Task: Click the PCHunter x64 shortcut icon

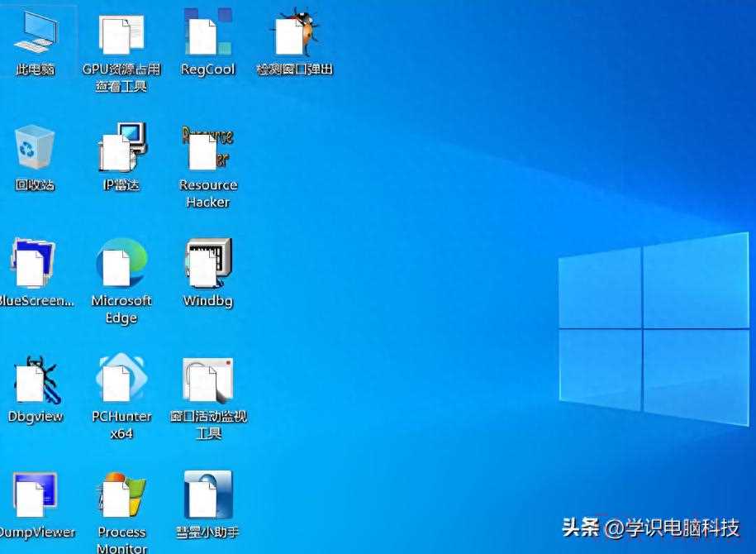Action: (x=121, y=380)
